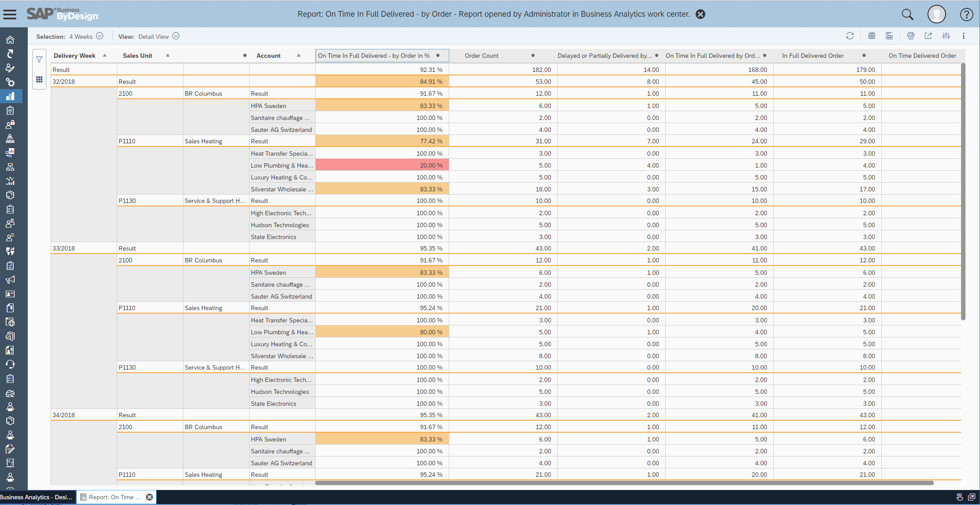The width and height of the screenshot is (980, 505).
Task: Select the On Time Delivered Order header
Action: click(922, 56)
